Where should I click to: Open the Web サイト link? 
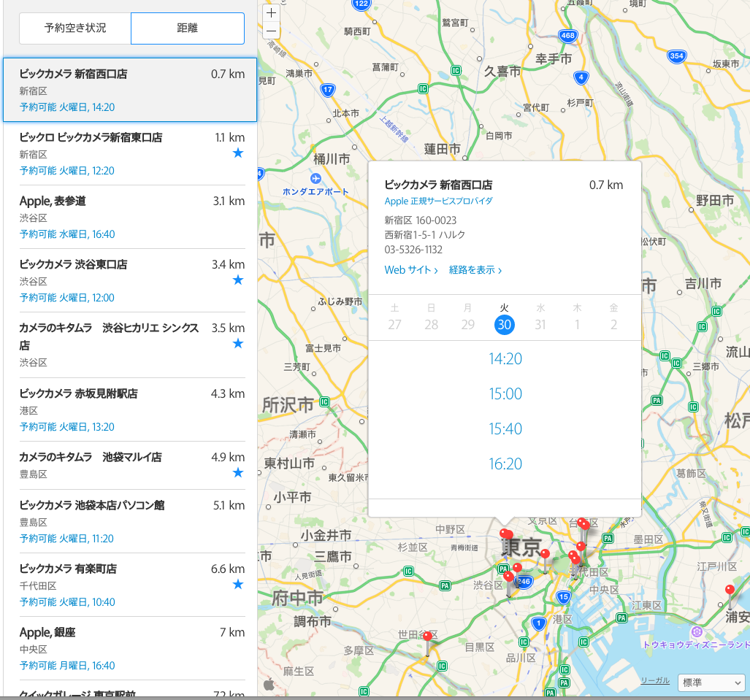(x=411, y=270)
